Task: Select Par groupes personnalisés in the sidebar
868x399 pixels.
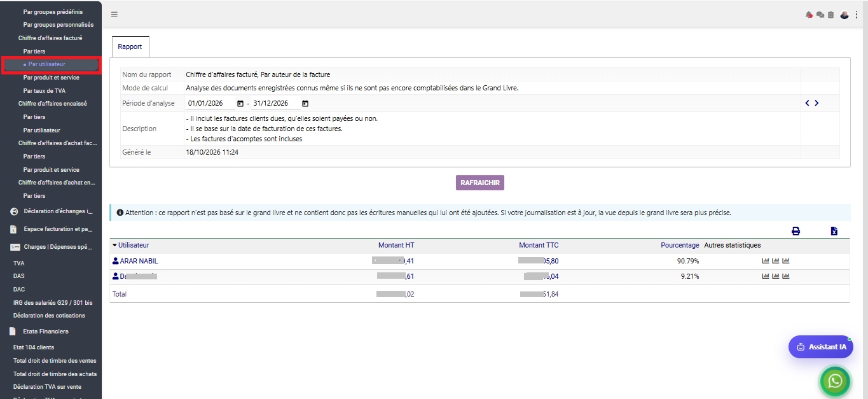Action: 59,25
